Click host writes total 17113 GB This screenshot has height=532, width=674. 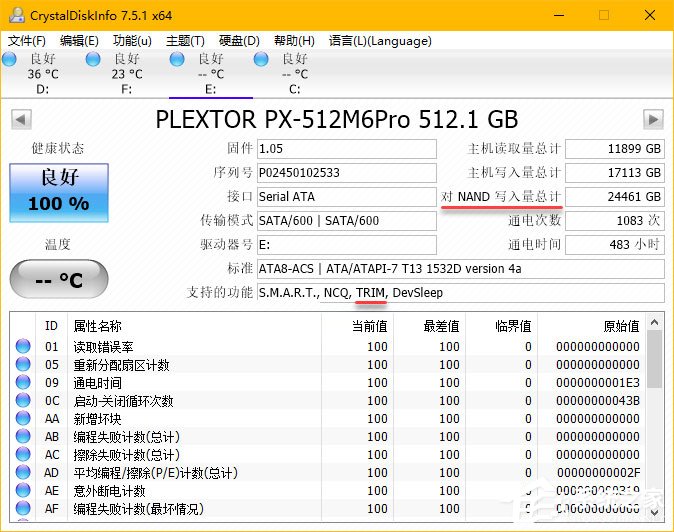point(615,173)
